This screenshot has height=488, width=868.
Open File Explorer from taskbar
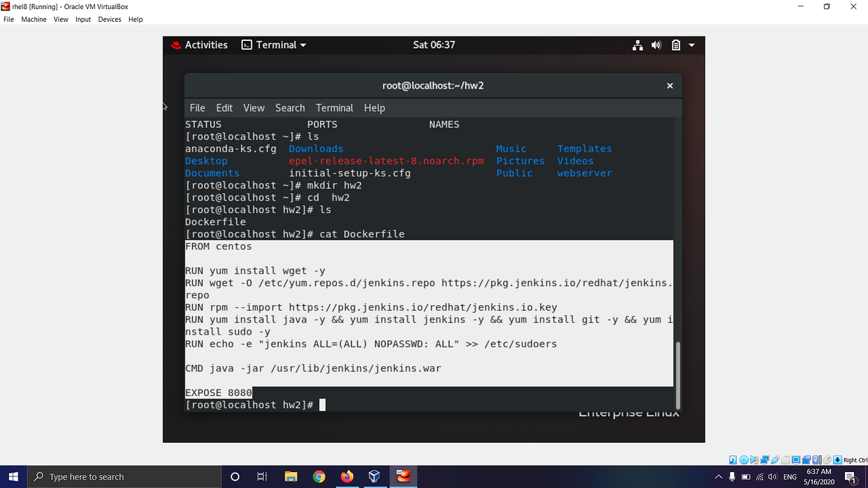tap(291, 477)
